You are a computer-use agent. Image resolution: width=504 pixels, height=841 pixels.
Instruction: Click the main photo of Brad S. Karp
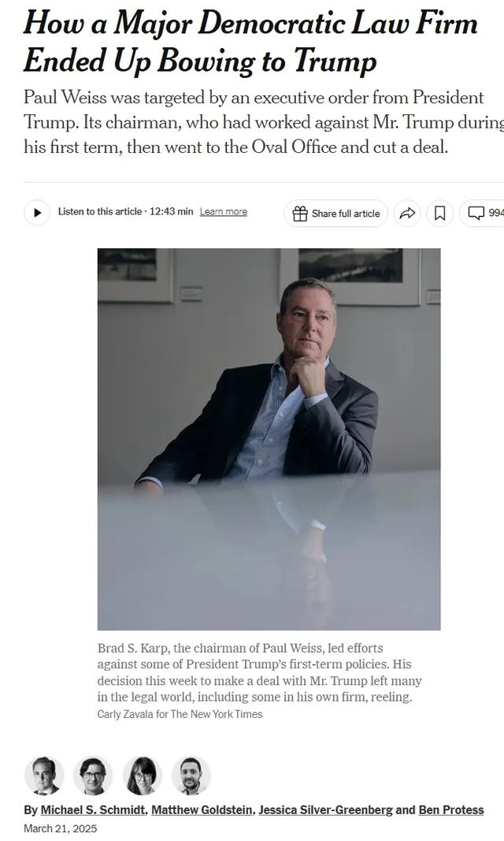(269, 439)
